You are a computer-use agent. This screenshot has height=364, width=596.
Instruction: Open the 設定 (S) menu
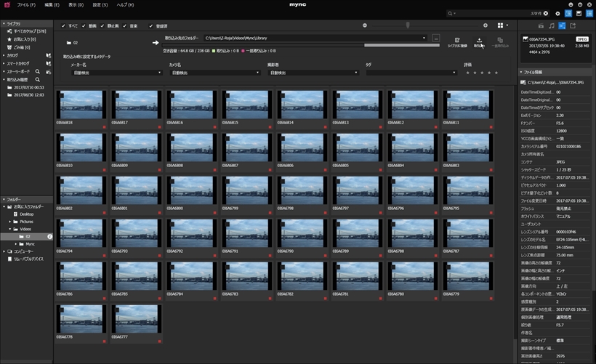click(100, 5)
